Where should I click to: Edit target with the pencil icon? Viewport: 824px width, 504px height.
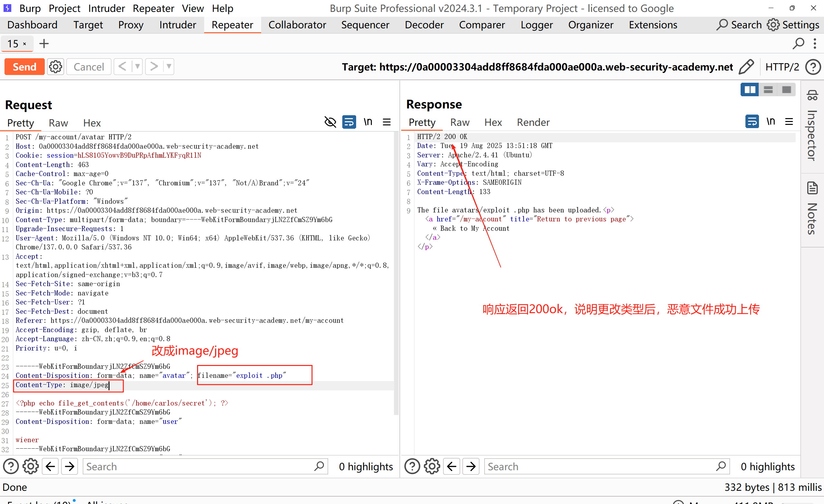click(x=746, y=67)
